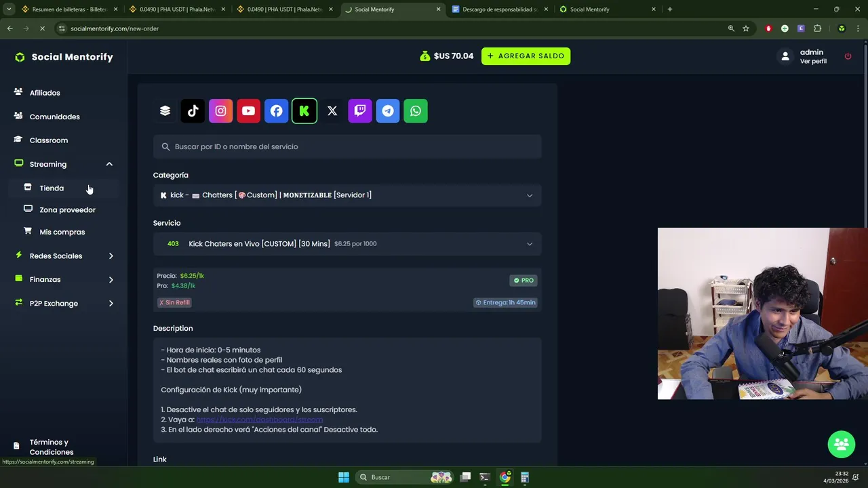Open Términos y Condiciones link
868x488 pixels.
(x=52, y=447)
